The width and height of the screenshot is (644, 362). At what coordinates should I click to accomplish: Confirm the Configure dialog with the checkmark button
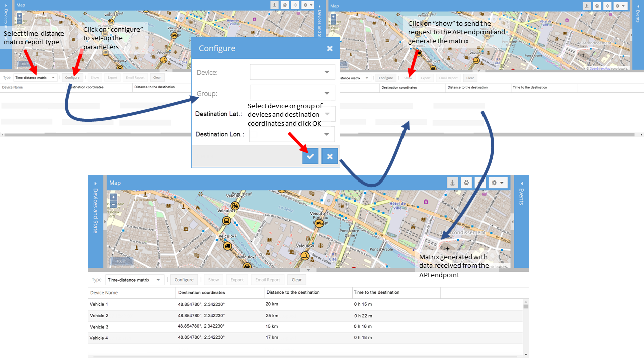[310, 156]
